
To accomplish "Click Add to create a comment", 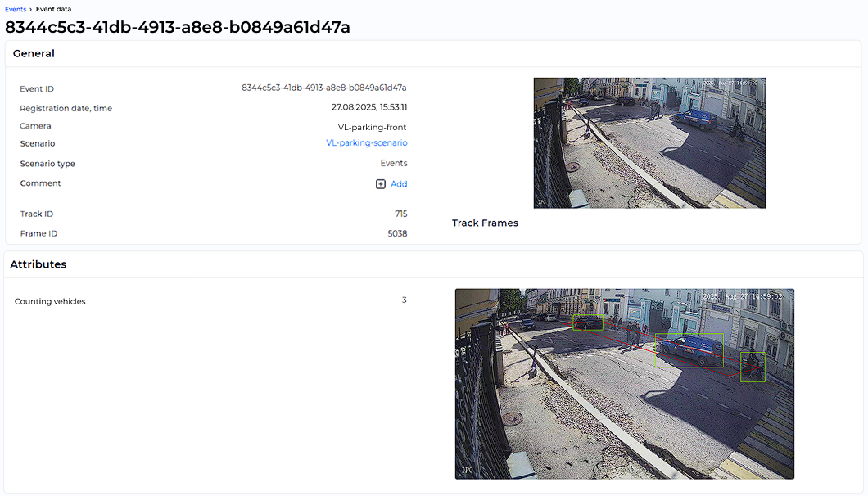I will pyautogui.click(x=397, y=183).
